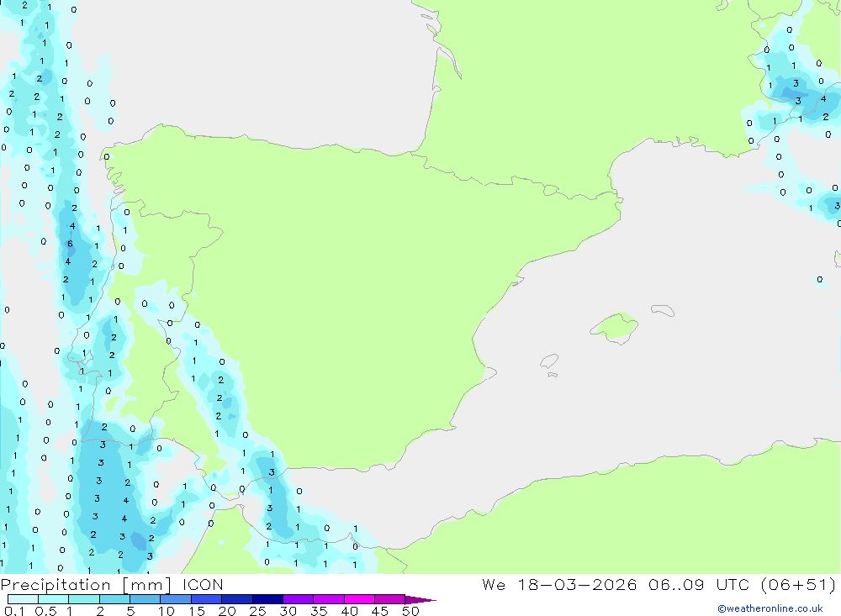Viewport: 841px width, 616px height.
Task: Click the '(06+51)' forecast offset text
Action: (x=799, y=585)
